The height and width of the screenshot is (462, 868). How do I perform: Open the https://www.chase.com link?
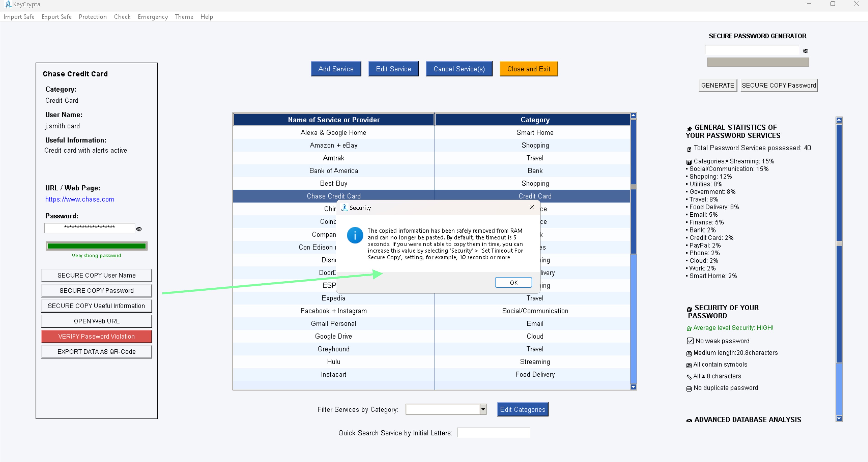[x=80, y=199]
